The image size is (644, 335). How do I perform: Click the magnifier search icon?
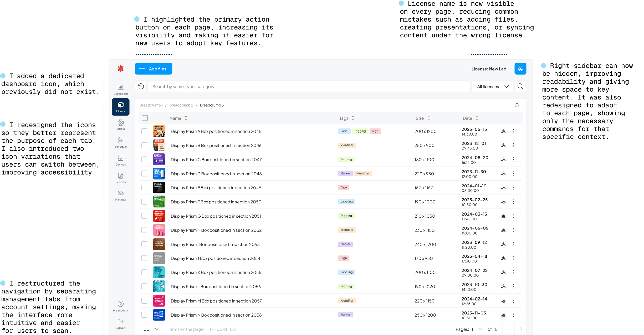pos(520,86)
